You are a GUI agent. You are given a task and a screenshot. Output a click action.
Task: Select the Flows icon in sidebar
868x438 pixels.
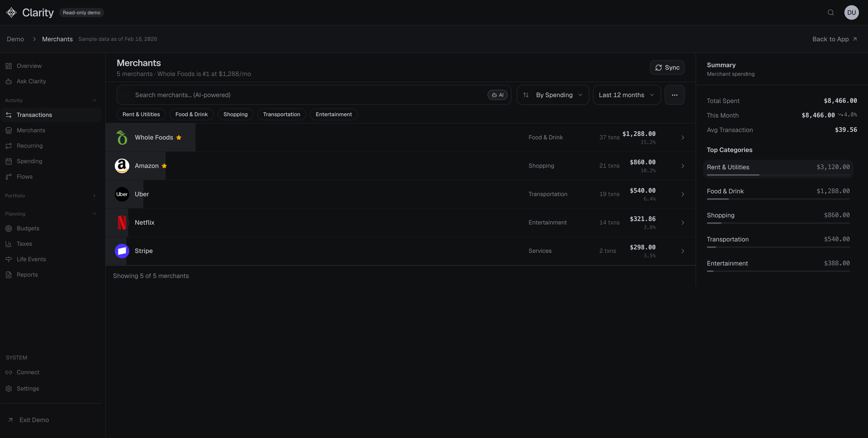9,176
